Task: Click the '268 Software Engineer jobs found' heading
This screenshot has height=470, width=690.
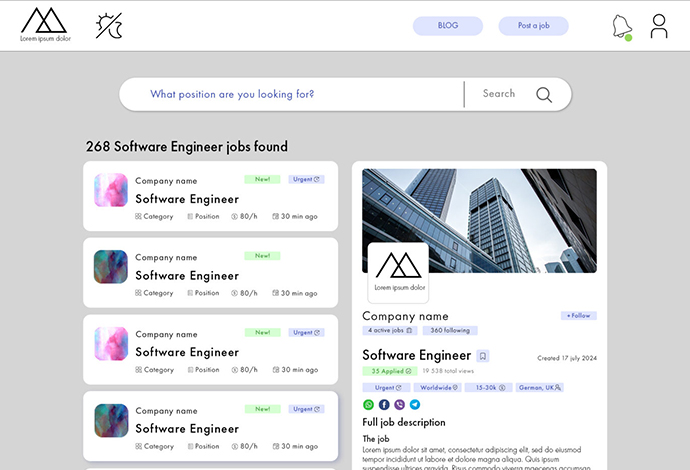Action: pos(187,147)
